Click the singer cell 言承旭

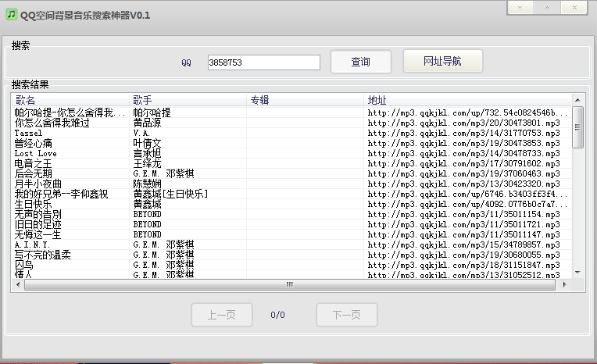pyautogui.click(x=147, y=153)
